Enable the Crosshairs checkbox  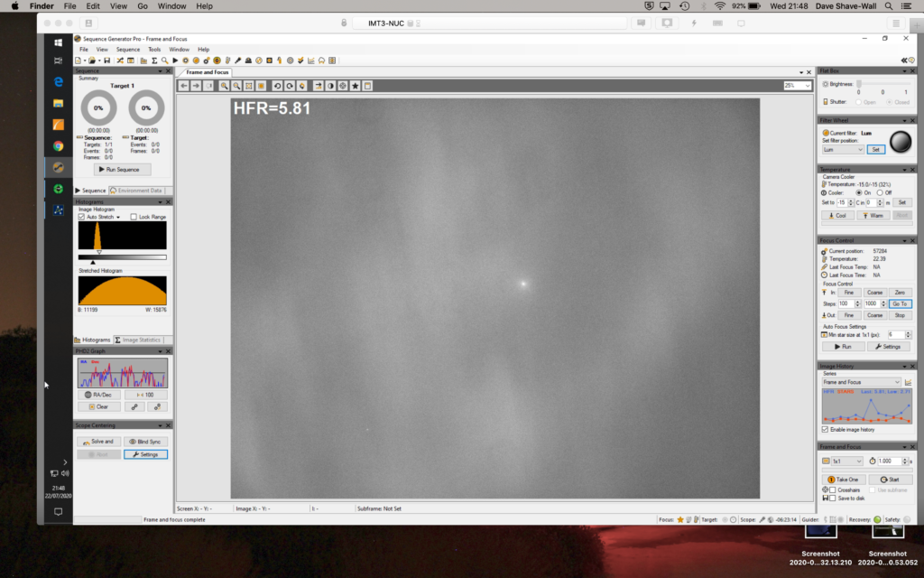[833, 489]
